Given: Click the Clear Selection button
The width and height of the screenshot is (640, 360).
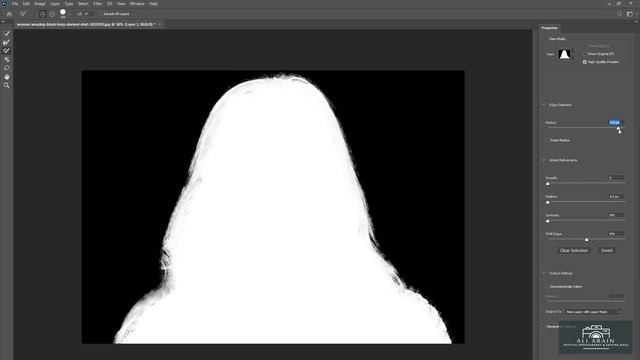Looking at the screenshot, I should click(x=574, y=251).
